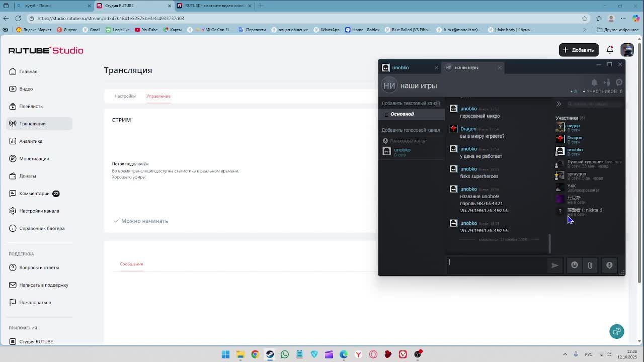This screenshot has width=644, height=362.
Task: Select the Основной text channel
Action: 412,114
